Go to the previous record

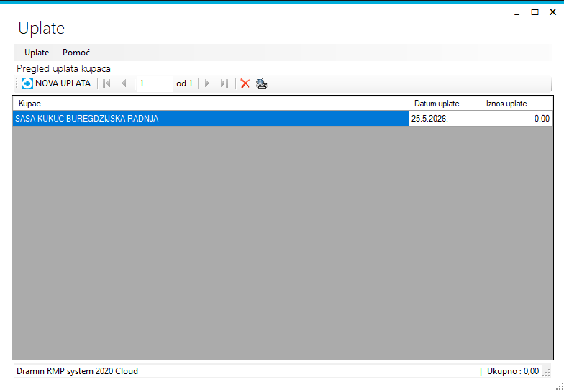click(x=124, y=83)
